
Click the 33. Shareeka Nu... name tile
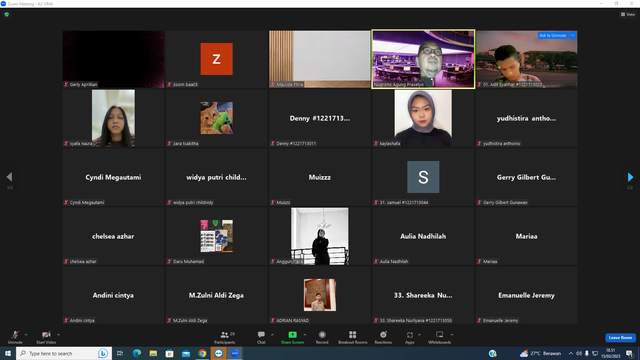(x=423, y=295)
